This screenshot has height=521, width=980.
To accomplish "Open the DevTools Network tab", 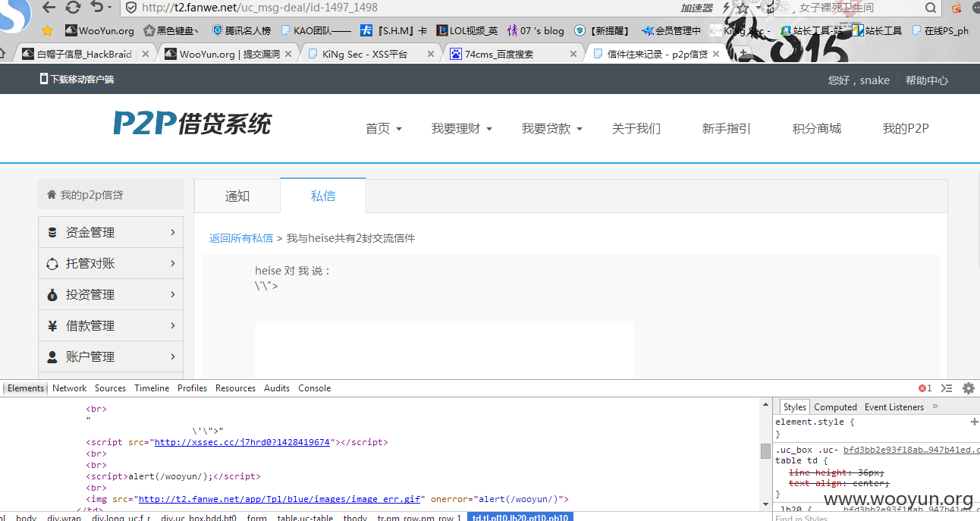I will 70,388.
